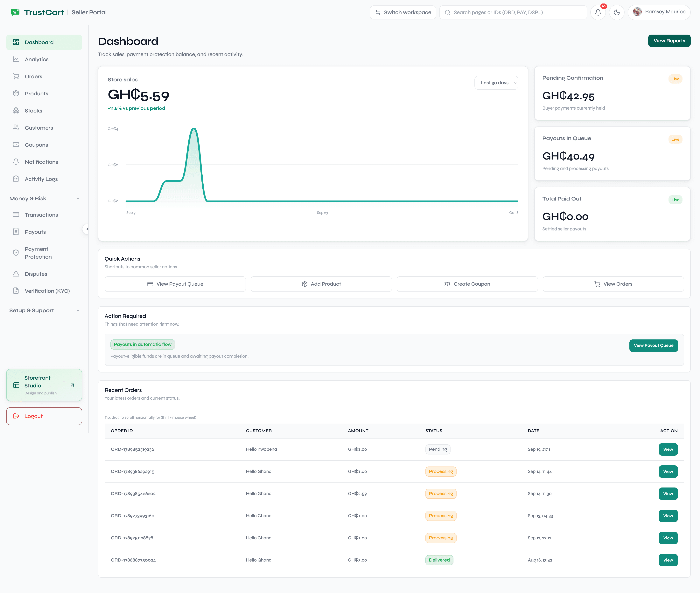Click the Pending status badge for Hello Kwabena
Screen dimensions: 700x593
point(438,449)
